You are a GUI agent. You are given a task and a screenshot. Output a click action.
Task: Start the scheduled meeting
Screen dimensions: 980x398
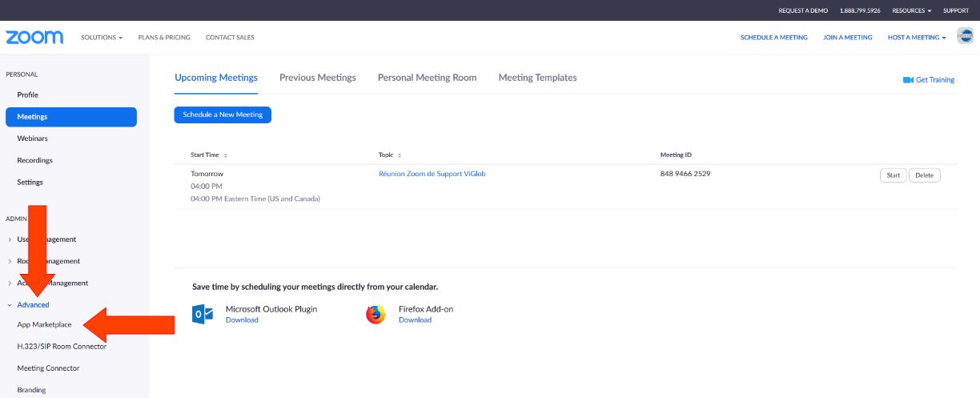coord(894,175)
